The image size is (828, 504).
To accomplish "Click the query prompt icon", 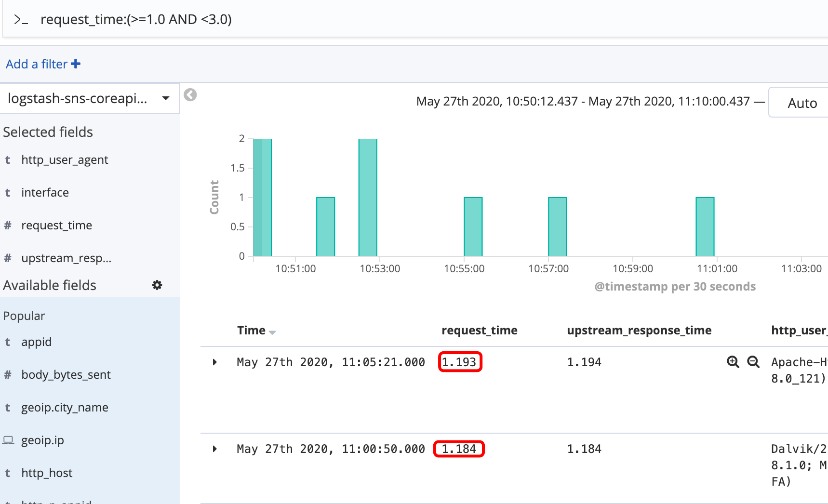I will point(21,20).
